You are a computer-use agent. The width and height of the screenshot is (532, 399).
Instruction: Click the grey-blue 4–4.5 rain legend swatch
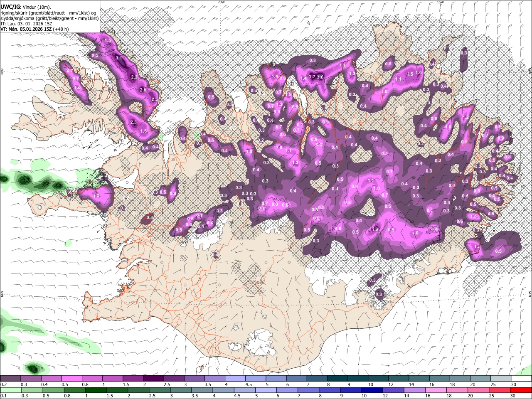[x=224, y=390]
